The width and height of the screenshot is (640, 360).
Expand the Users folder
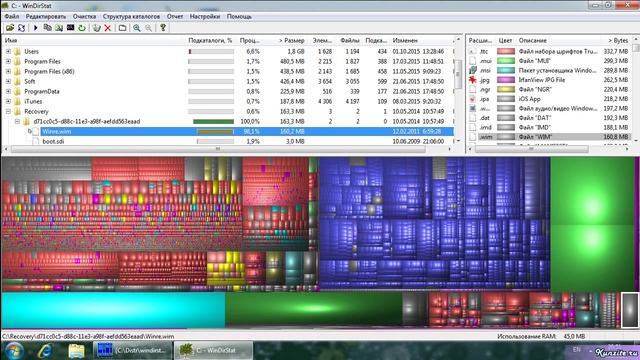pos(8,51)
